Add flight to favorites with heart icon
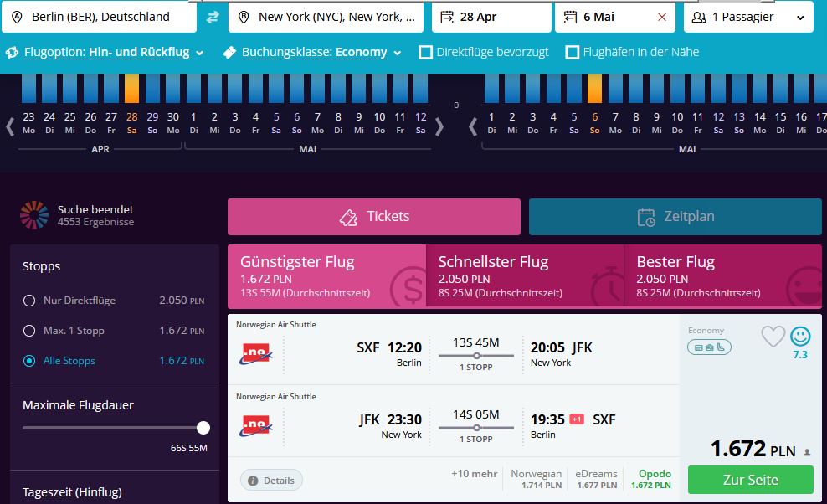 tap(773, 337)
